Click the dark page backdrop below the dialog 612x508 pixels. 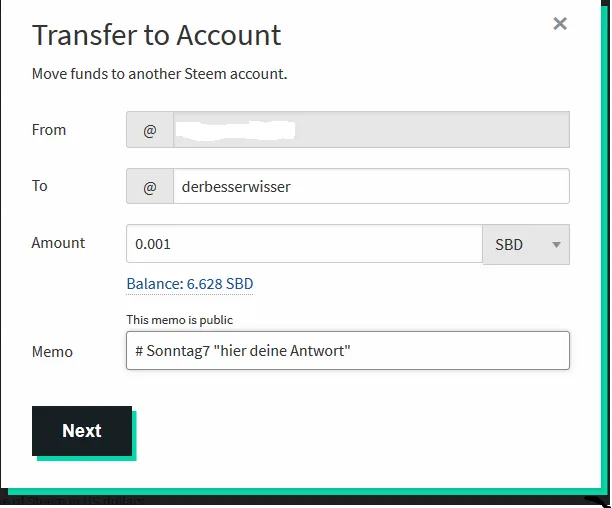(273, 502)
